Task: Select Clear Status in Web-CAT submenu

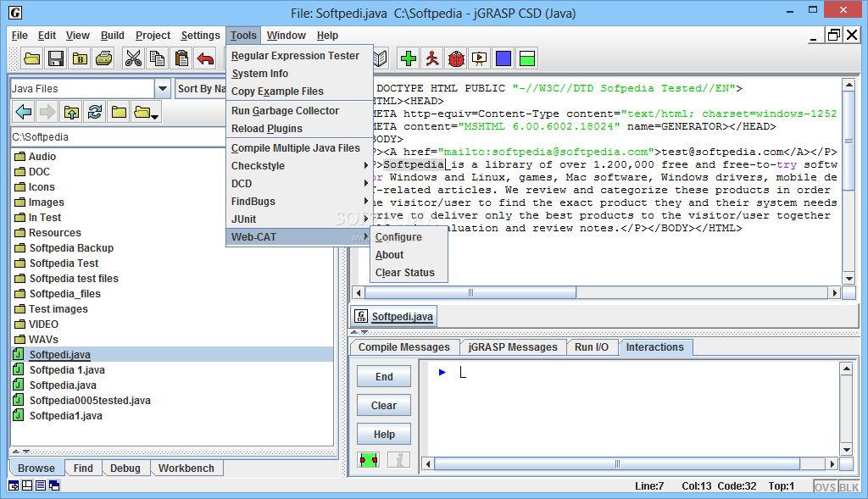Action: [409, 273]
